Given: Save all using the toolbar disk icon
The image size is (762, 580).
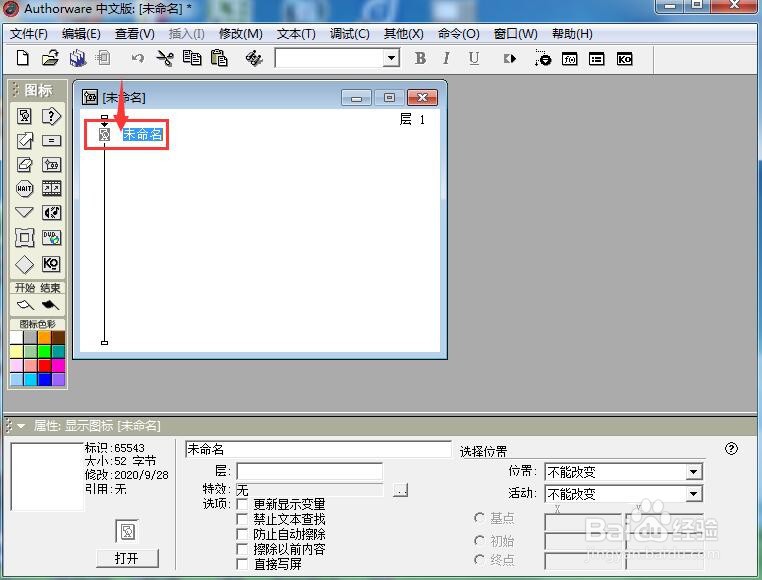Looking at the screenshot, I should [78, 58].
